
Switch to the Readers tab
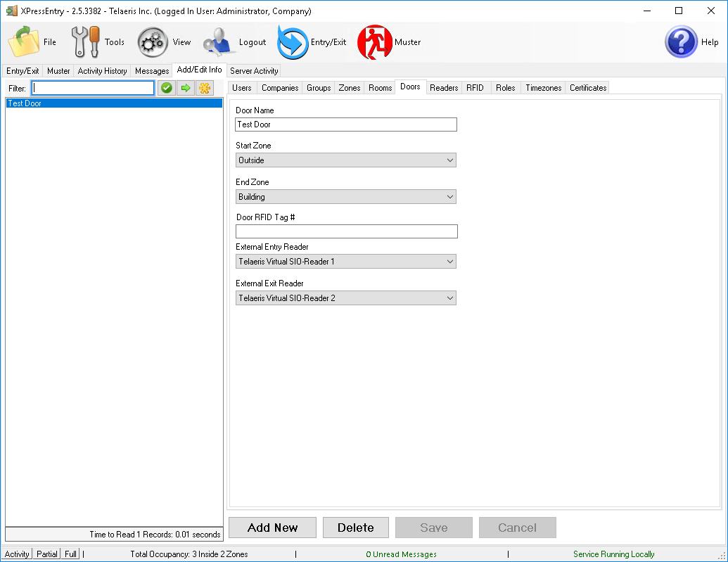coord(444,88)
